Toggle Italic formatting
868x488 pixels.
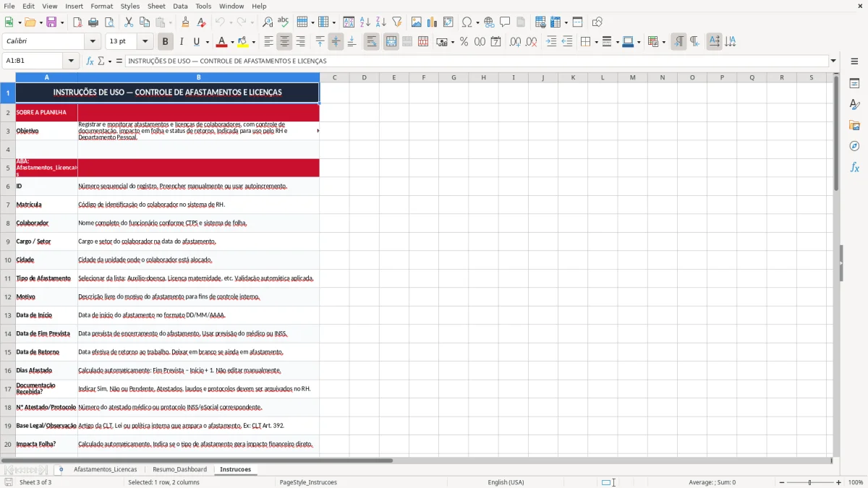181,42
